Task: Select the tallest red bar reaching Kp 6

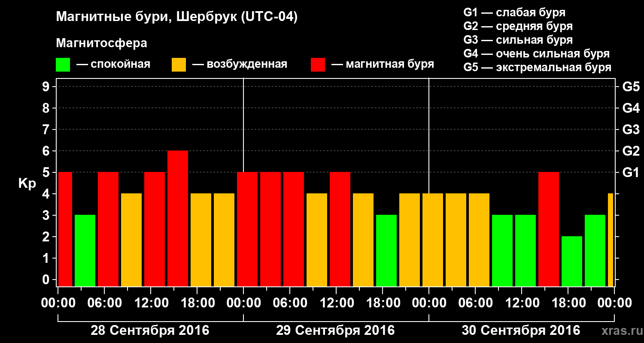Action: (178, 219)
